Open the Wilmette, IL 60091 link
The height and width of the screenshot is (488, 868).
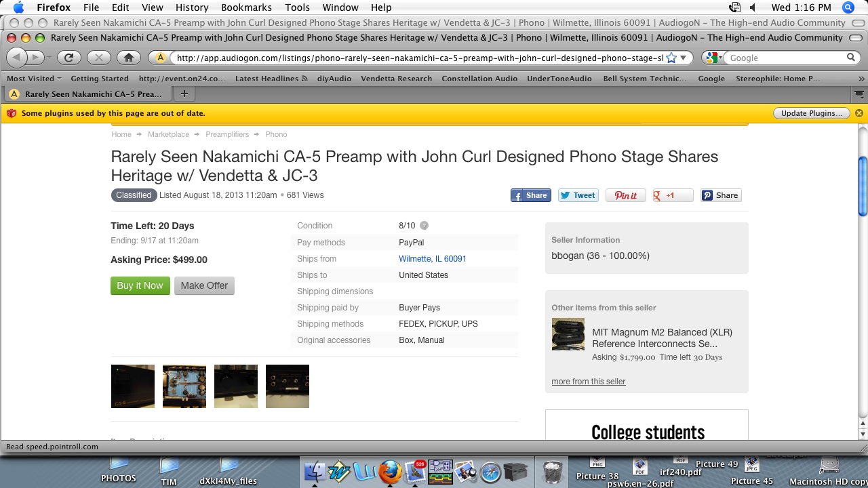(x=433, y=259)
